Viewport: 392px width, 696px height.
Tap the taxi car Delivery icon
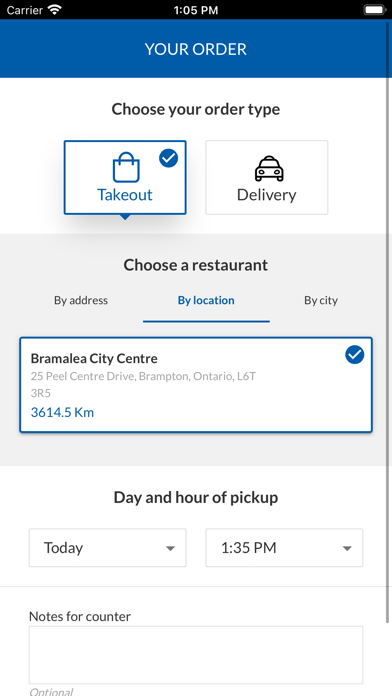[x=269, y=169]
